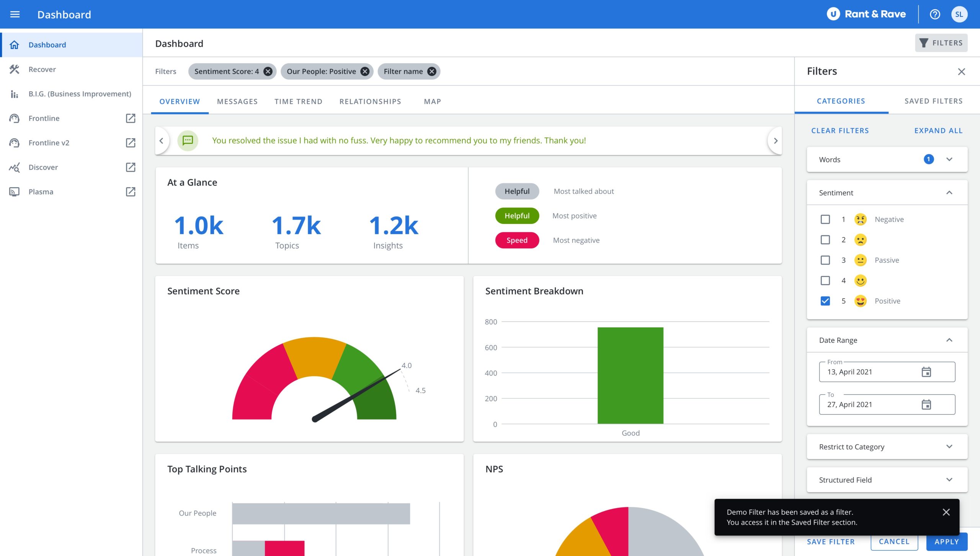The height and width of the screenshot is (556, 980).
Task: Open the hamburger menu
Action: point(15,14)
